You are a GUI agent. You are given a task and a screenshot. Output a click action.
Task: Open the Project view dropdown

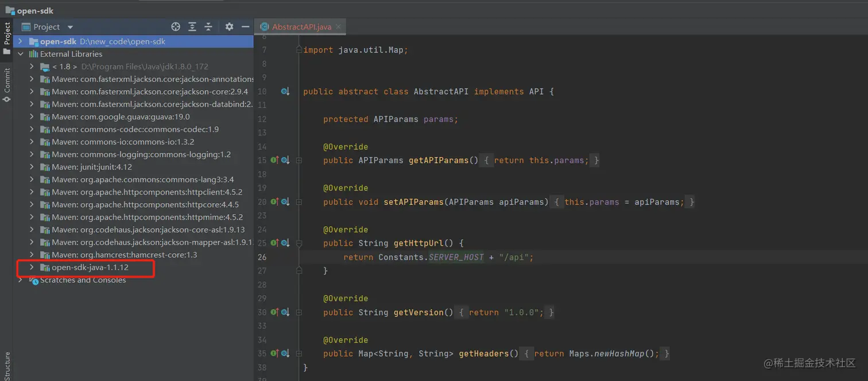click(70, 27)
